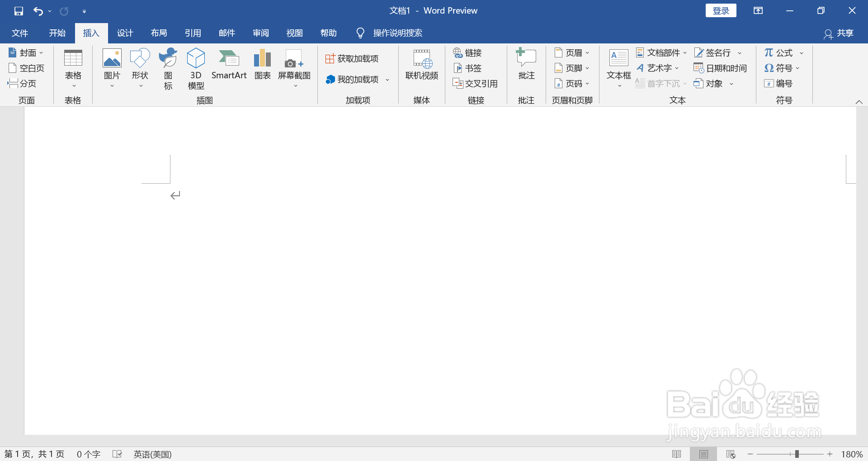Screen dimensions: 868x461
Task: Open Page Number (页码) dropdown
Action: coord(572,84)
